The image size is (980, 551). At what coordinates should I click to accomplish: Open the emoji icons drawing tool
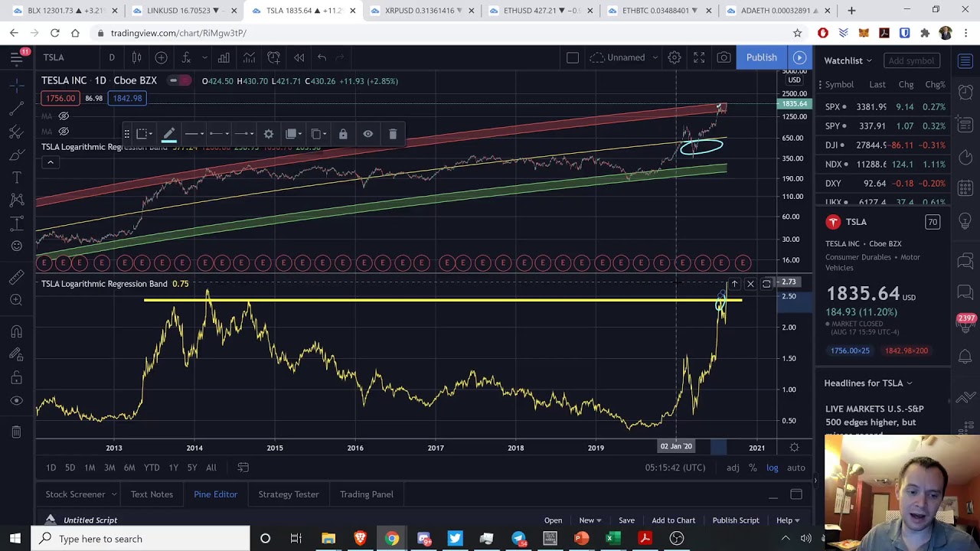tap(16, 246)
